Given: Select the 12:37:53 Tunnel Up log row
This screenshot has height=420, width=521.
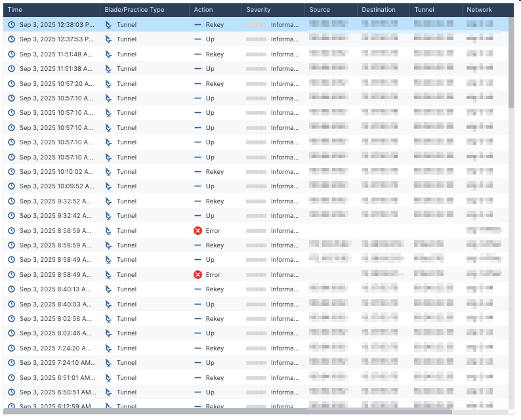Looking at the screenshot, I should 256,39.
